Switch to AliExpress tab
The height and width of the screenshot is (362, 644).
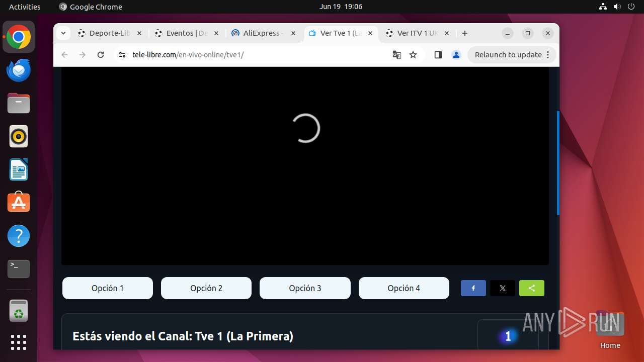click(263, 33)
